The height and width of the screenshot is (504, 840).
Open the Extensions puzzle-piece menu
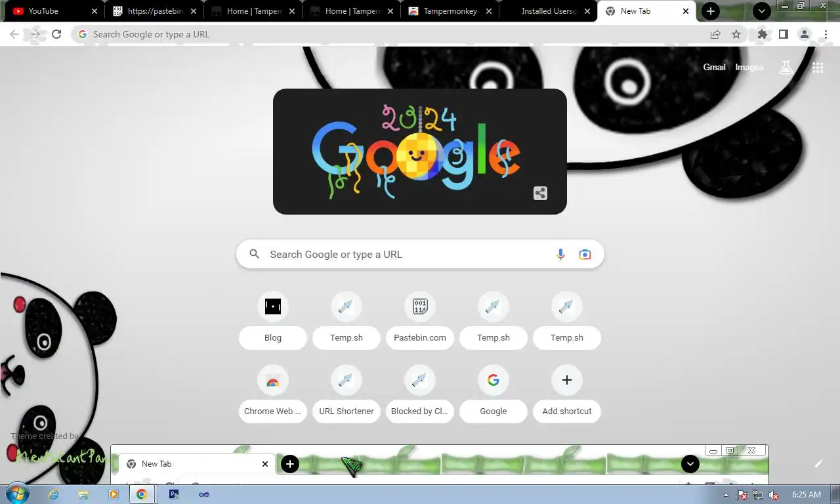763,34
